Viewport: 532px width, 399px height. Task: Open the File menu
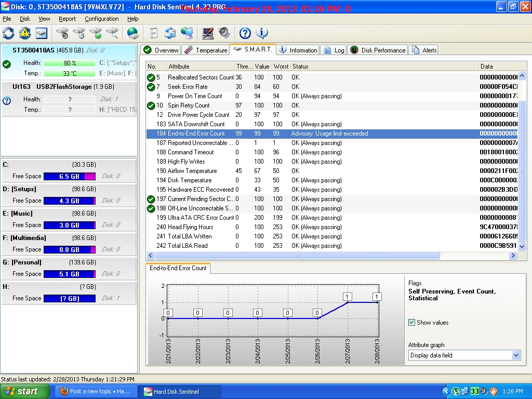[7, 19]
